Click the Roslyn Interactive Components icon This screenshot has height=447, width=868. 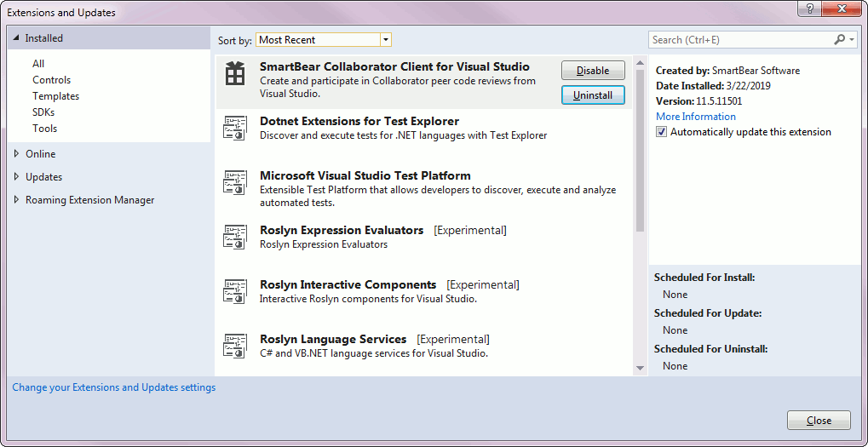[234, 292]
